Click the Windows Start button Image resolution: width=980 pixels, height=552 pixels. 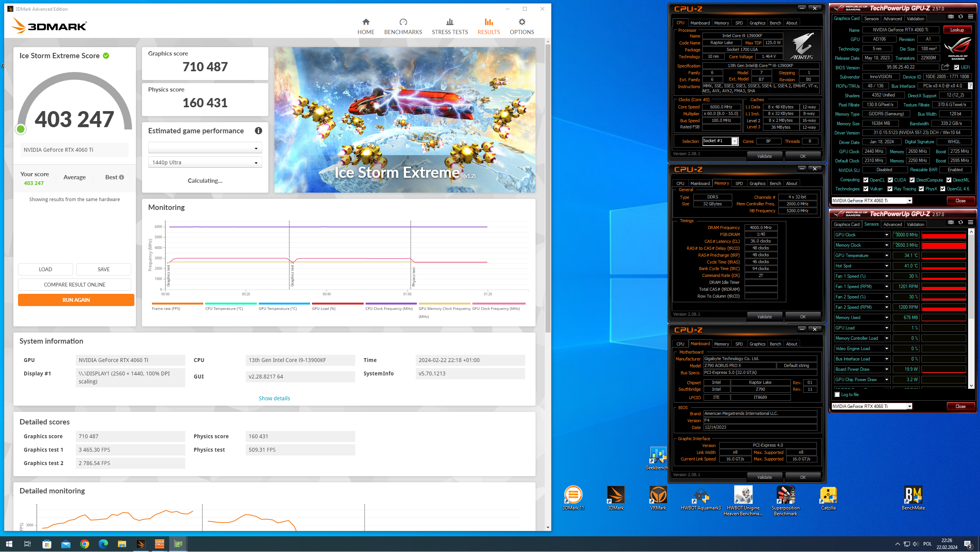coord(9,544)
